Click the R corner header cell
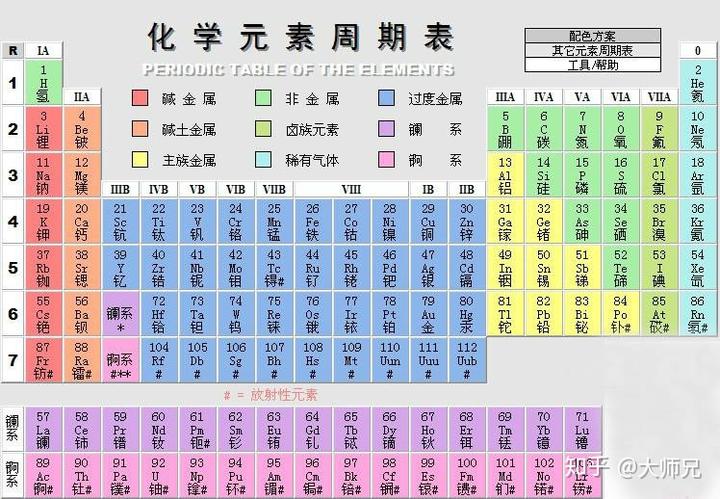 click(x=13, y=50)
